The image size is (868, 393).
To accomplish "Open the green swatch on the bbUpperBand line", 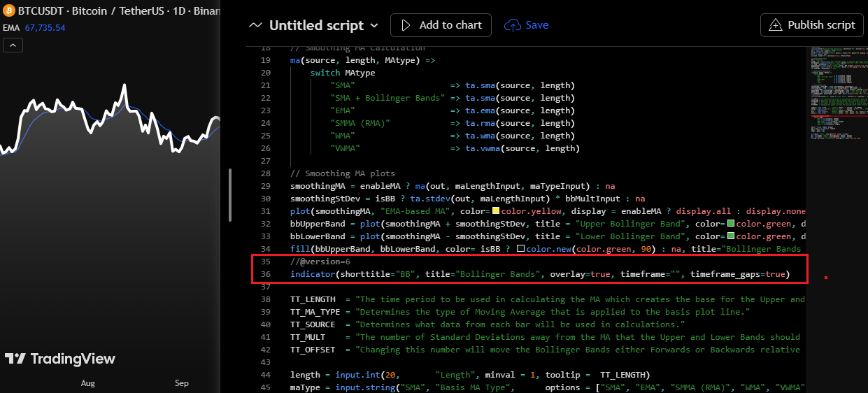I will pos(731,224).
